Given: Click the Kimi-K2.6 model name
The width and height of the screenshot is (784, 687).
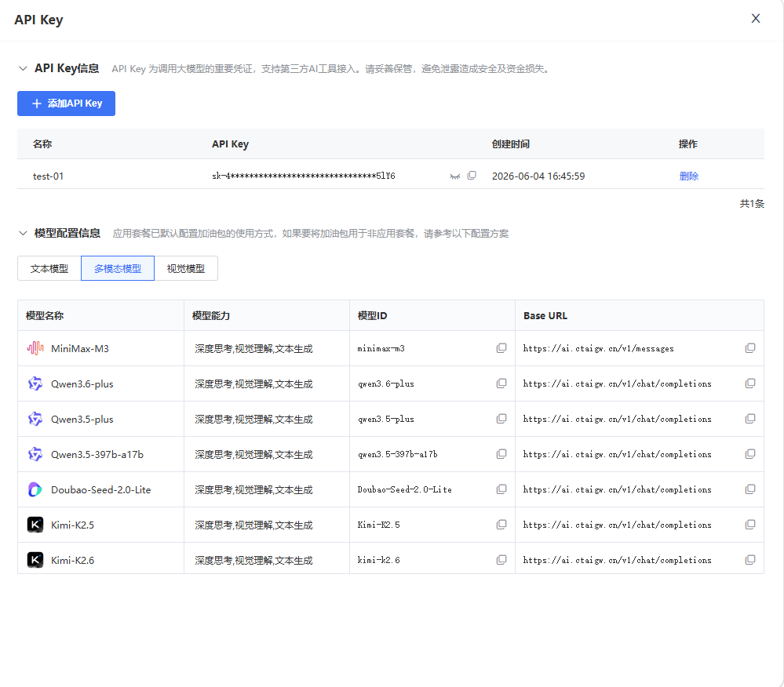Looking at the screenshot, I should pos(72,561).
